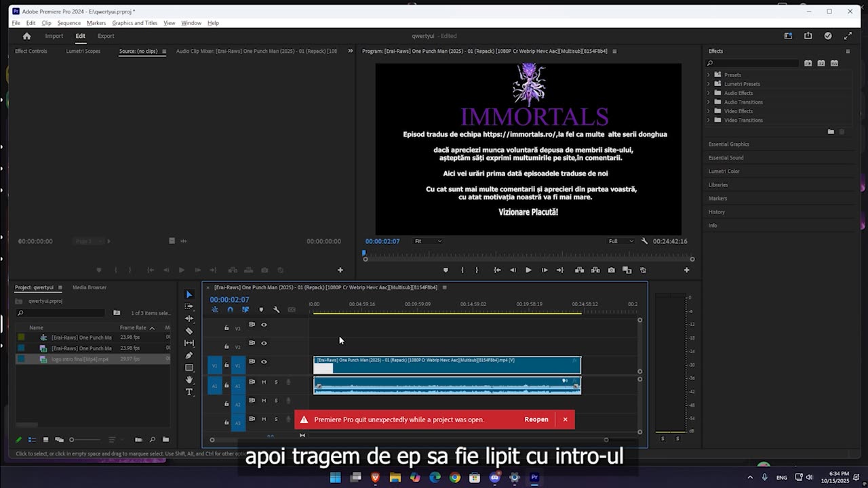The height and width of the screenshot is (488, 868).
Task: Open the Essential Sound panel
Action: coord(726,158)
